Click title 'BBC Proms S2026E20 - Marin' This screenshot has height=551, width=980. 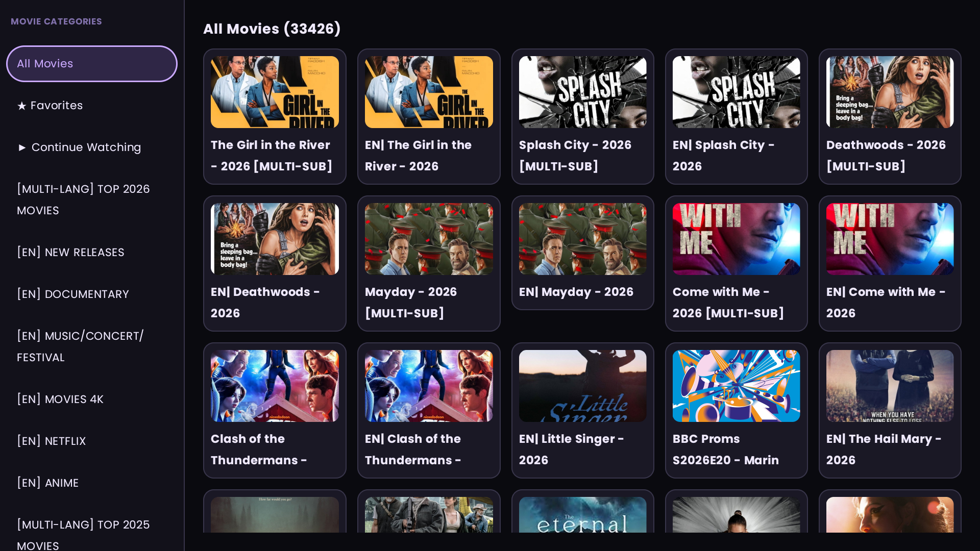726,449
